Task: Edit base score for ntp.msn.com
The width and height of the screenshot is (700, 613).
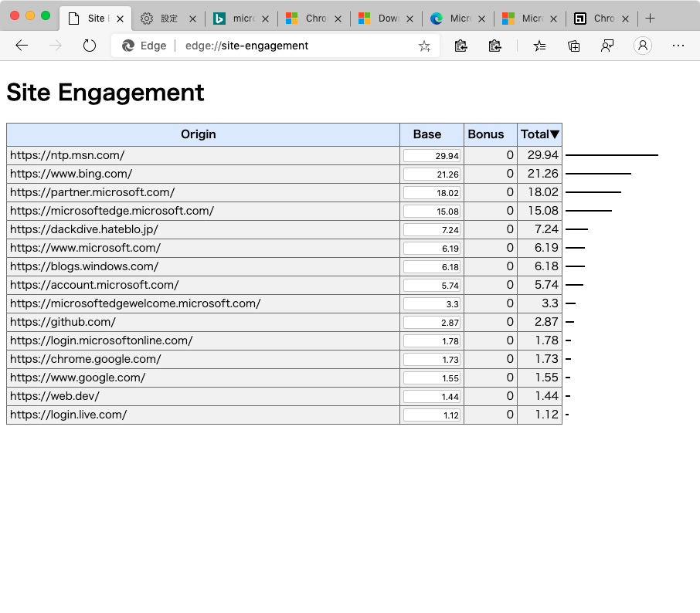Action: click(x=432, y=156)
